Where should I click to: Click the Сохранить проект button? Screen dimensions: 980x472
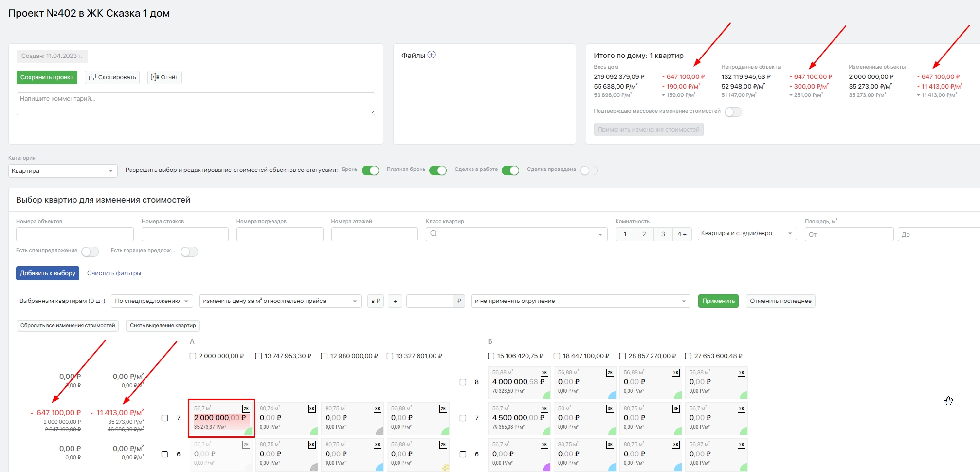[47, 77]
